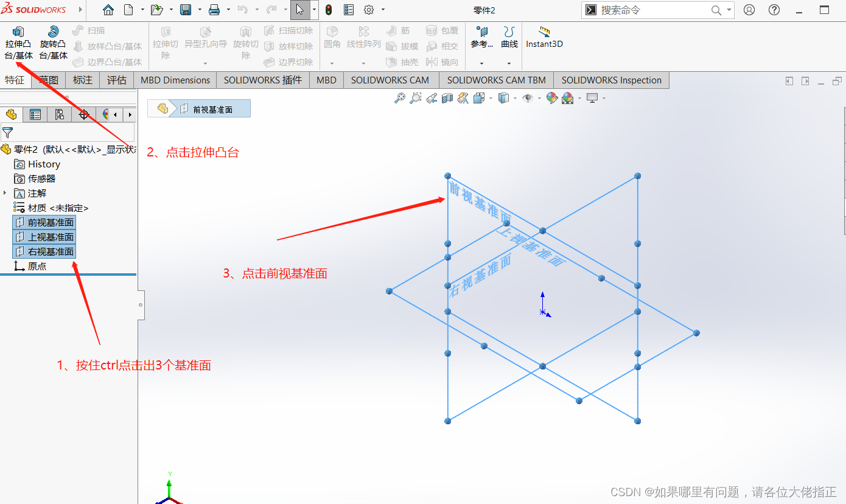Click the Reference Geometry (参考...) tool

pyautogui.click(x=482, y=38)
